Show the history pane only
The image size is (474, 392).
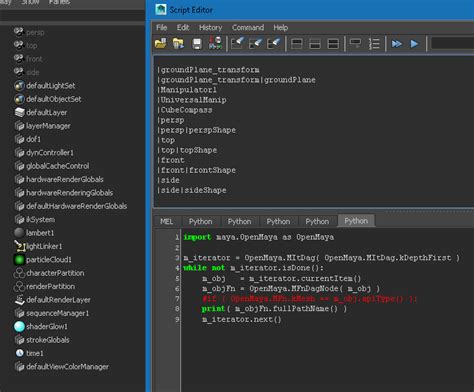(x=297, y=44)
